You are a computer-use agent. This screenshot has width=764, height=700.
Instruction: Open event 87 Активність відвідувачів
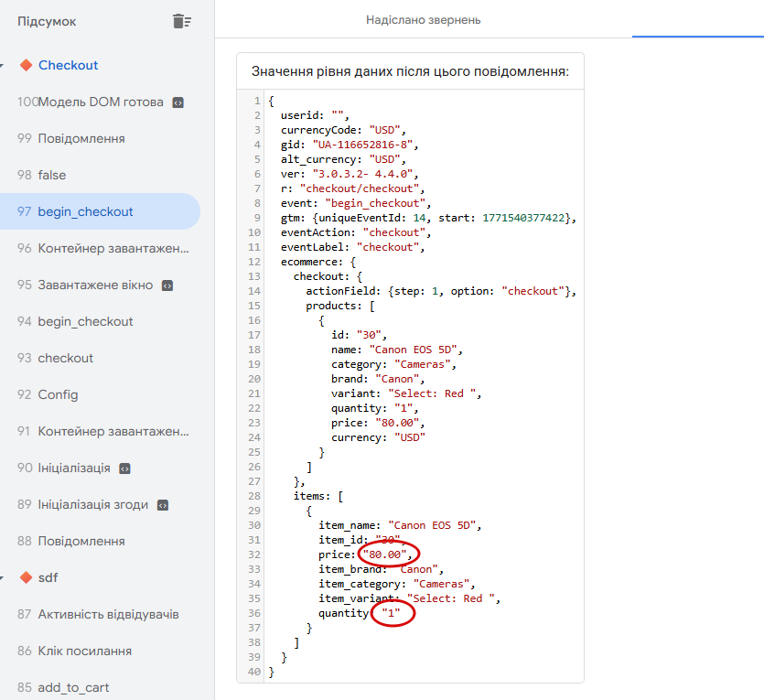108,614
